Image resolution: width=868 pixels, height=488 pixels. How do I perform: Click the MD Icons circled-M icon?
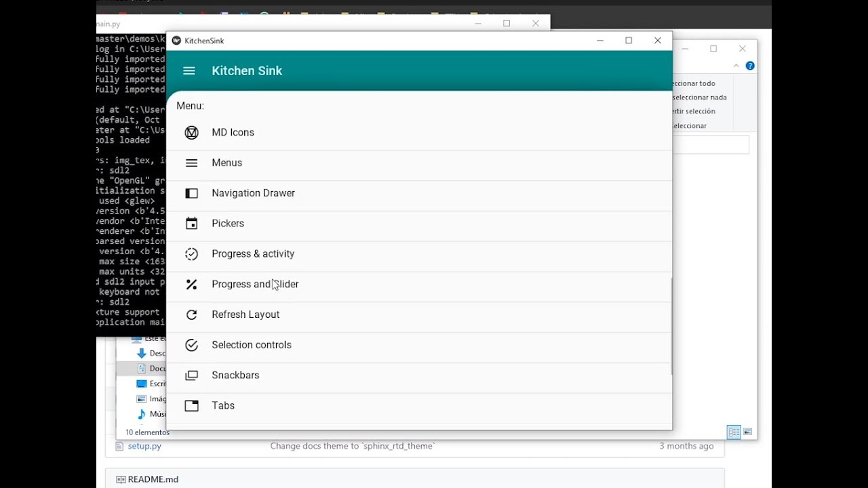pos(192,133)
